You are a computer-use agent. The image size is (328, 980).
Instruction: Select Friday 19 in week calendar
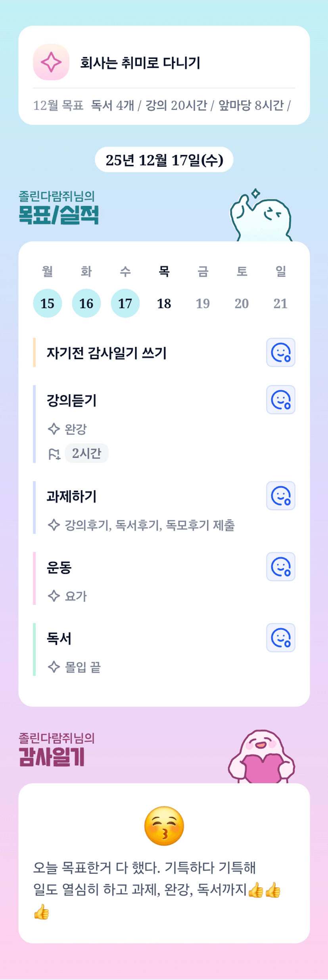point(203,303)
